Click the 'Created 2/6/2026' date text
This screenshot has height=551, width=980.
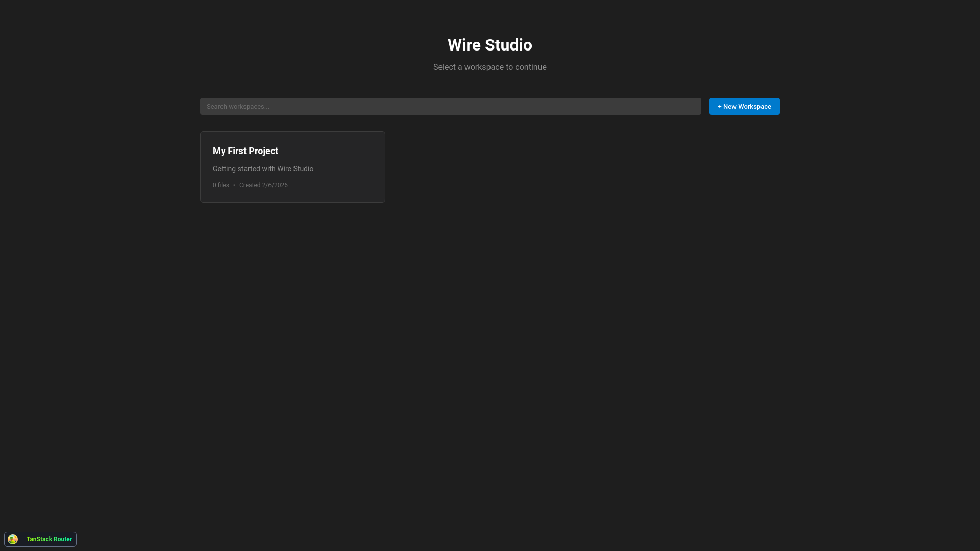(263, 185)
